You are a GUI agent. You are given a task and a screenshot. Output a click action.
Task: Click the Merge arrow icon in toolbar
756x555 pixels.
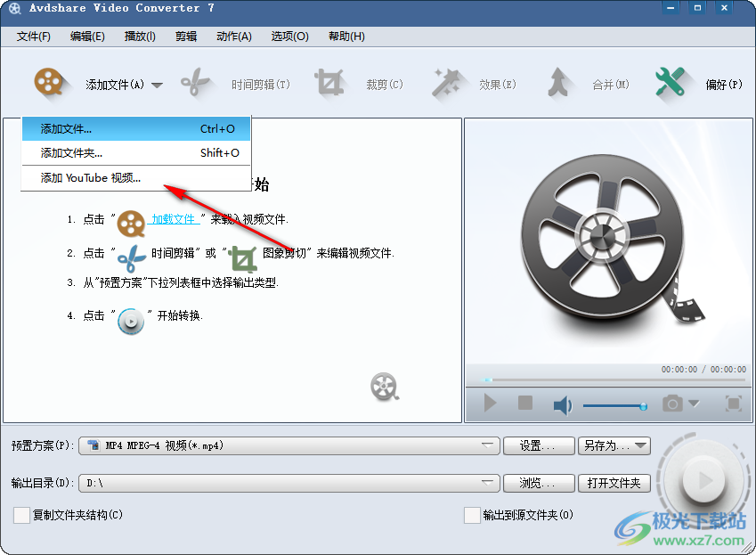coord(557,83)
